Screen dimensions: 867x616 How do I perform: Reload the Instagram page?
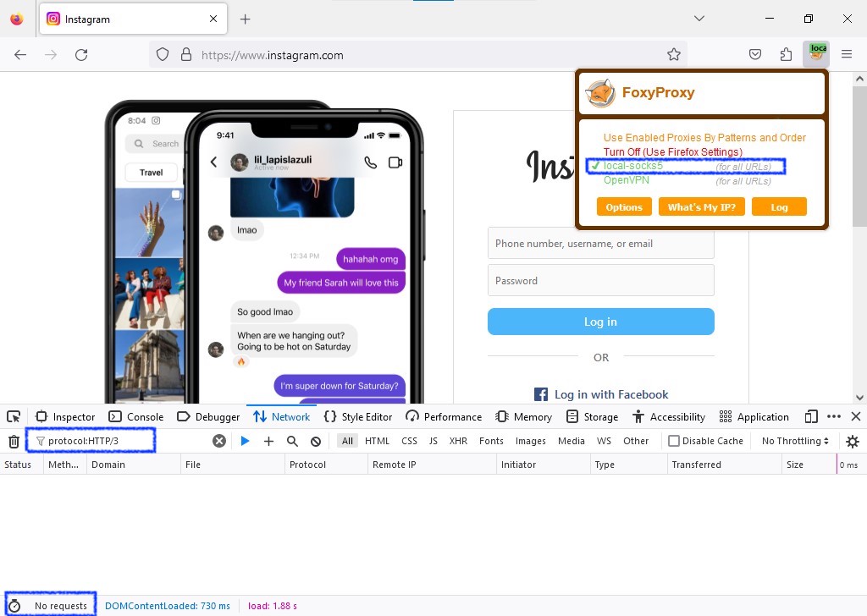coord(81,55)
